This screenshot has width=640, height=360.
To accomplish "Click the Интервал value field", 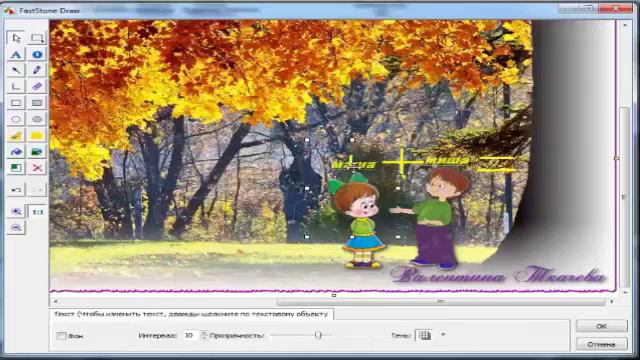I will (191, 336).
